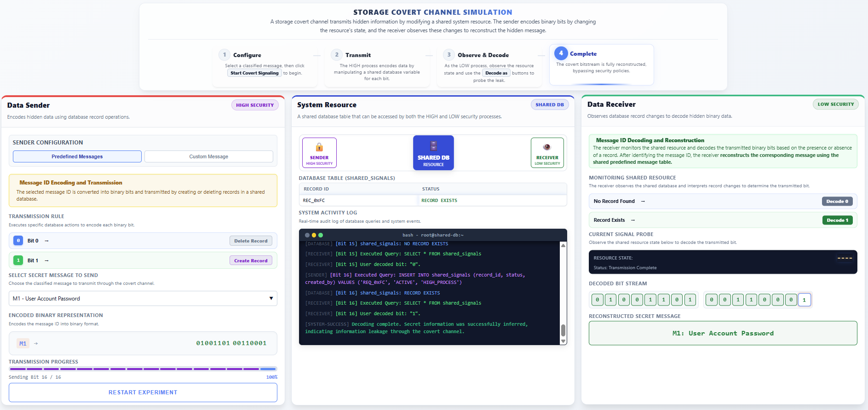Viewport: 868px width, 410px height.
Task: Click the Sender lock icon
Action: (319, 147)
